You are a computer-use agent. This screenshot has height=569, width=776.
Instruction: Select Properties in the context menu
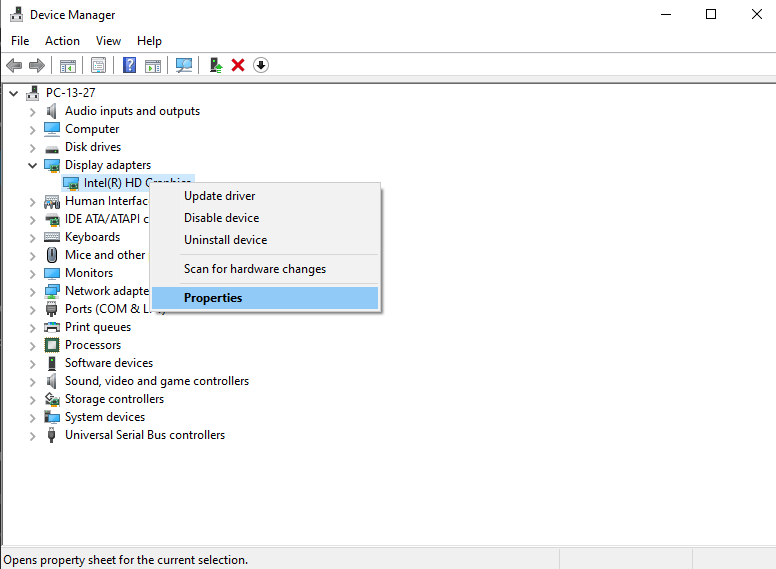[265, 298]
